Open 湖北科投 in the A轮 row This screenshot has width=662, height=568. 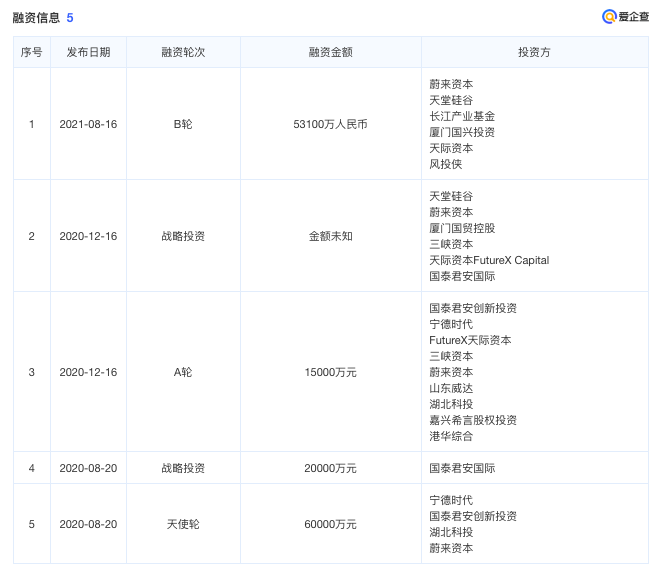(x=451, y=404)
